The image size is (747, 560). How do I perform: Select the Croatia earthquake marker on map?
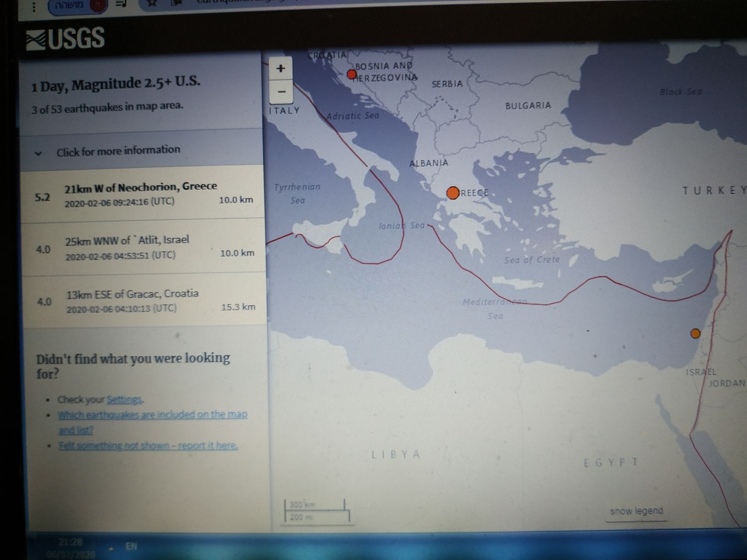(352, 75)
